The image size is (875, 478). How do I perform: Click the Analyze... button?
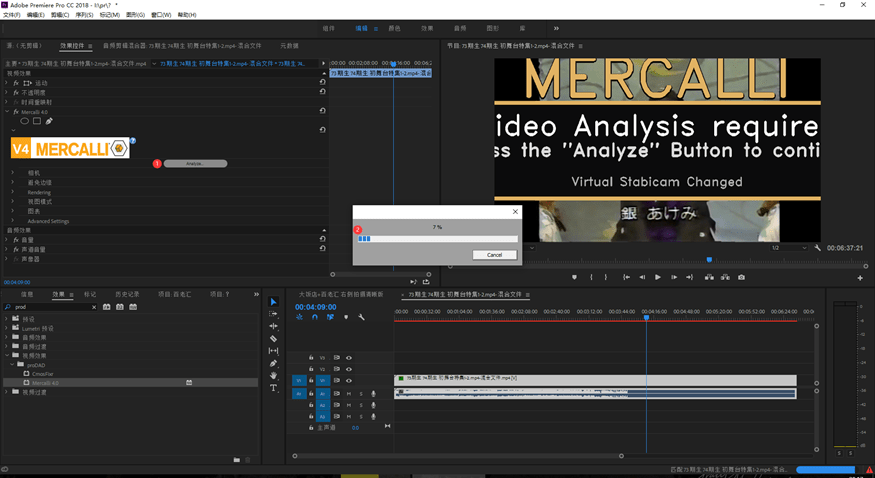pos(195,163)
